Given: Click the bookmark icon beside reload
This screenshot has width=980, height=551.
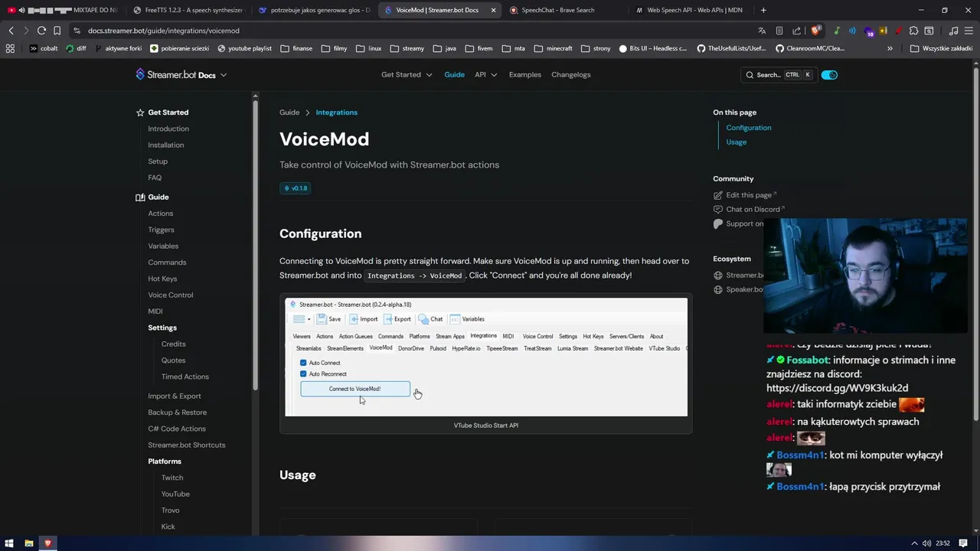Looking at the screenshot, I should 57,31.
